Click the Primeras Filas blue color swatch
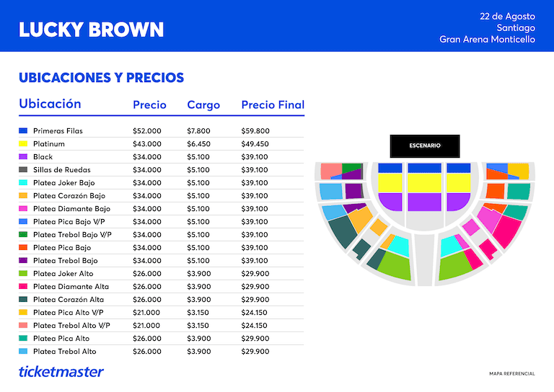554x392 pixels. coord(23,130)
